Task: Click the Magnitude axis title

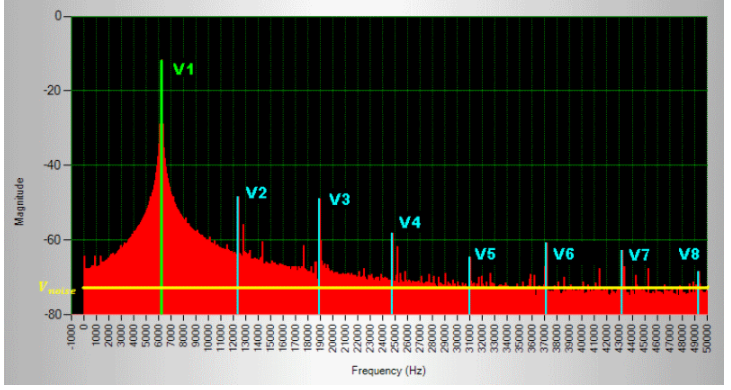Action: coord(19,201)
